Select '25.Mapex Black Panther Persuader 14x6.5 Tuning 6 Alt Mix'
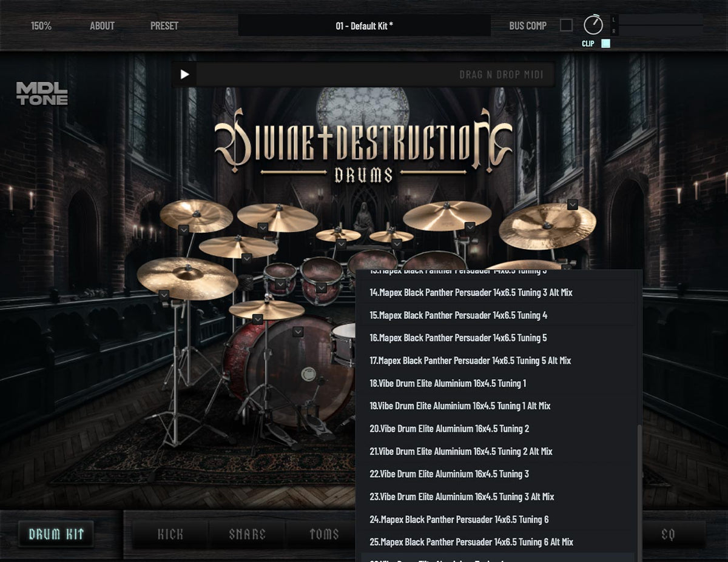Viewport: 728px width, 562px height. pos(497,542)
